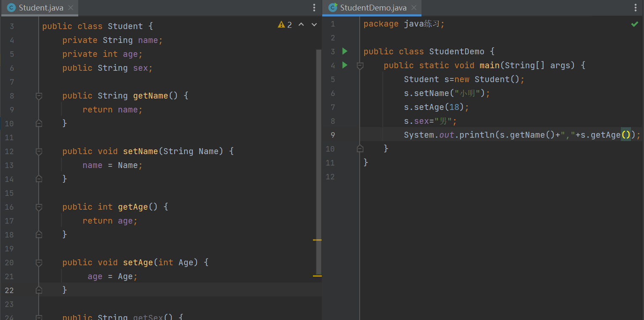Click the StudentDemo.java runnable class icon

[333, 8]
